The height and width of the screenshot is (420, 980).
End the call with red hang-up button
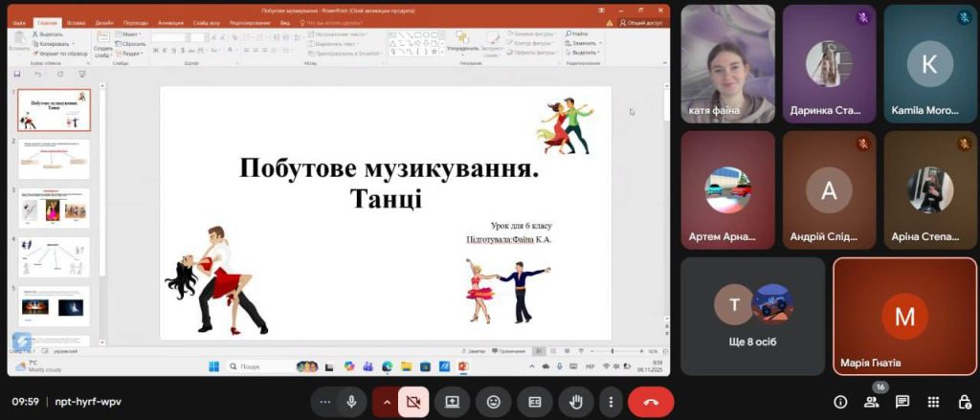[x=651, y=402]
